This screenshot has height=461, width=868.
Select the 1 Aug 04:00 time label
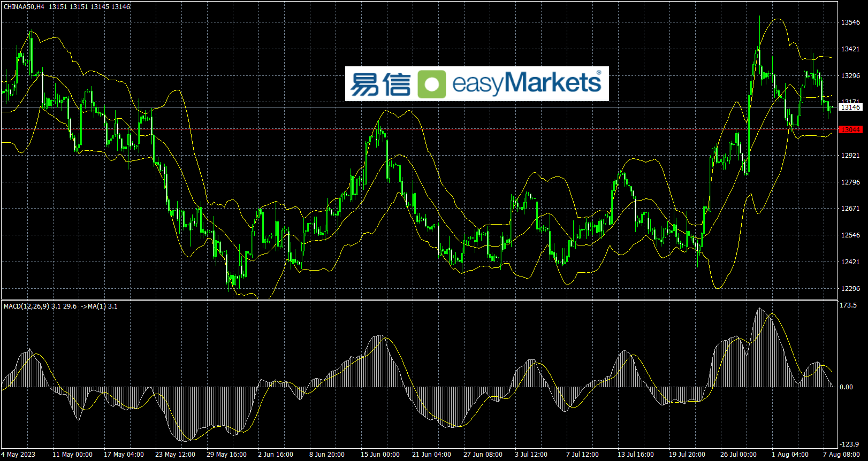click(790, 455)
